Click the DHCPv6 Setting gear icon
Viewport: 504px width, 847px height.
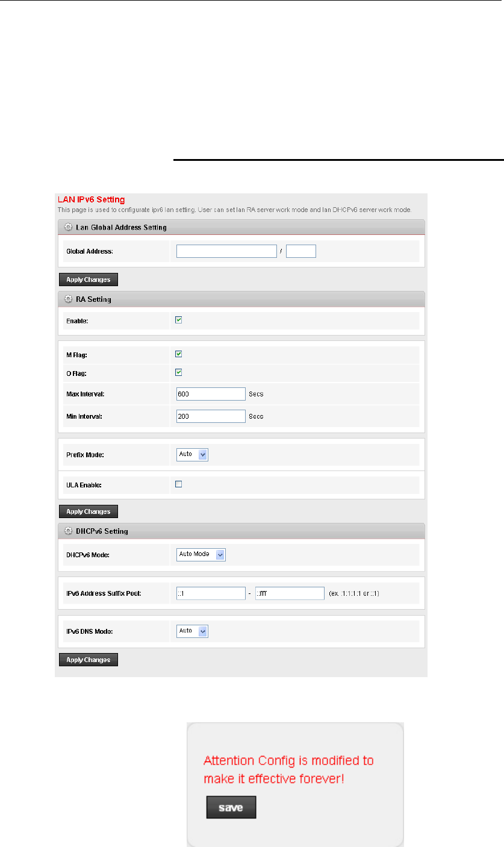click(x=68, y=531)
